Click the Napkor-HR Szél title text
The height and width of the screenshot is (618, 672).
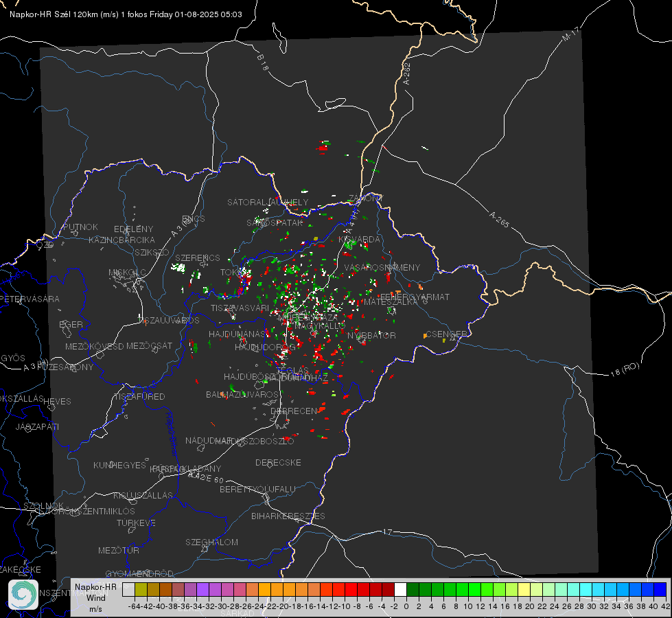pyautogui.click(x=126, y=14)
